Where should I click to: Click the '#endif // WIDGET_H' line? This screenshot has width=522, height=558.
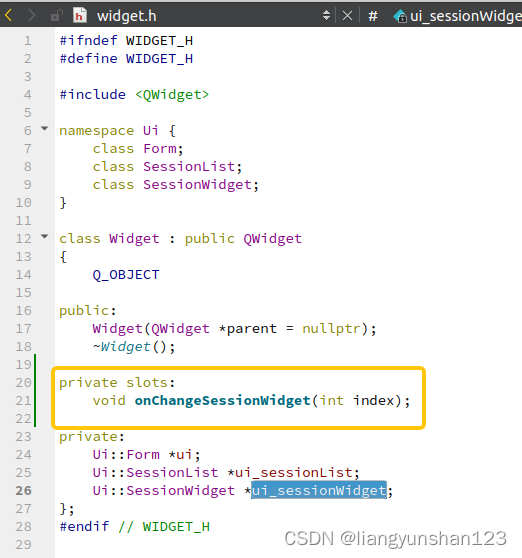coord(135,527)
